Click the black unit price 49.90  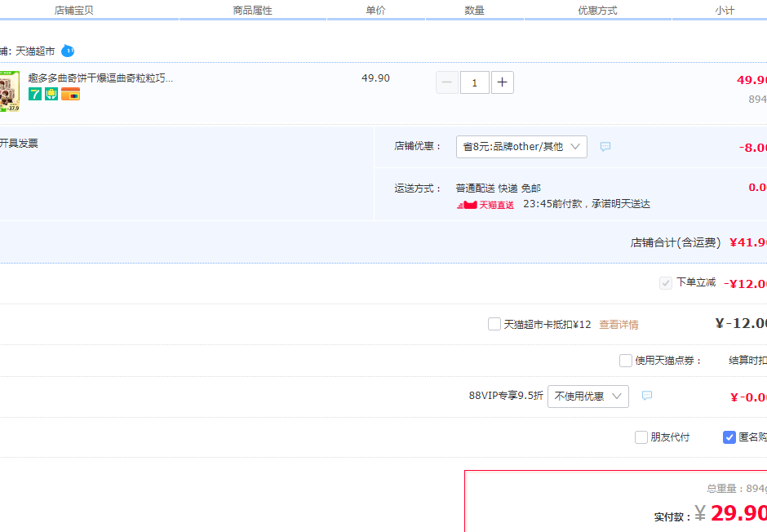(x=375, y=78)
